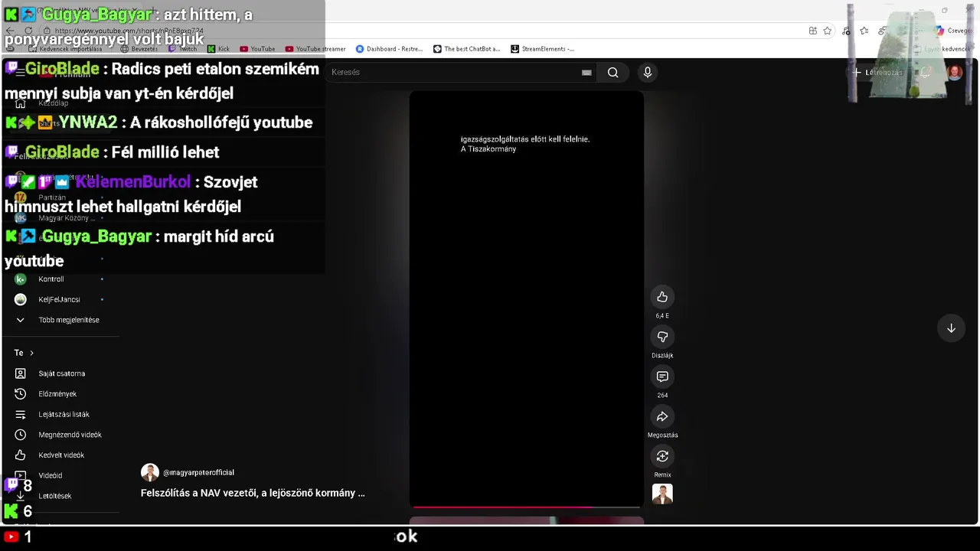Open the notifications bell icon
980x551 pixels.
click(x=926, y=72)
